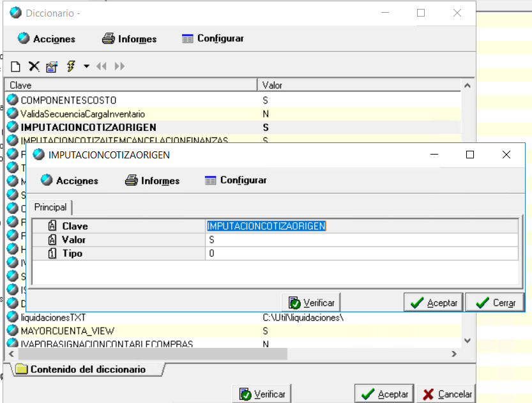
Task: Click the new document icon in Diccionario toolbar
Action: click(15, 66)
